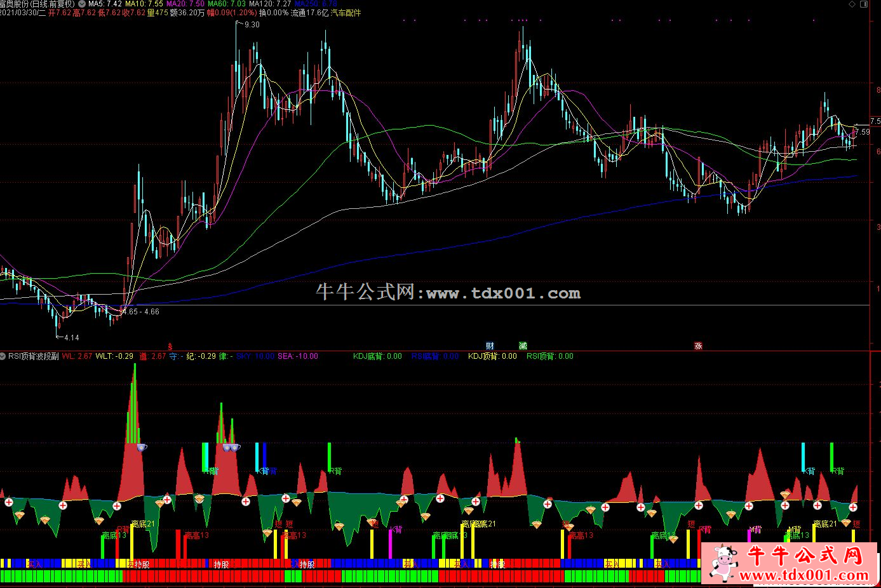
Task: Click the 量475 volume text
Action: click(x=158, y=13)
